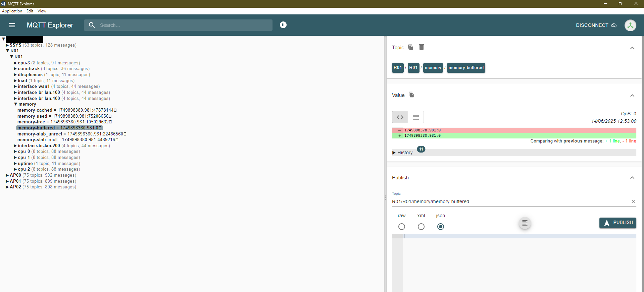The image size is (644, 292).
Task: Select the memory-free topic row
Action: 64,122
